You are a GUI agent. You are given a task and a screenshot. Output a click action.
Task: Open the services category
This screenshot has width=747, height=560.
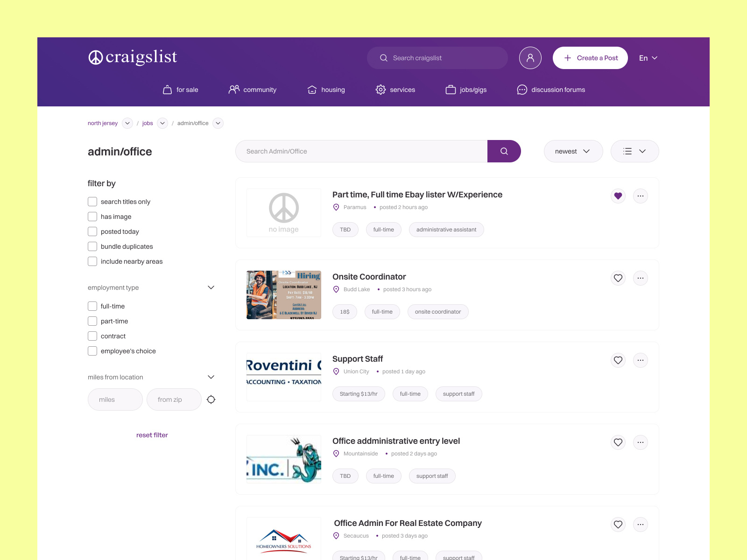click(395, 90)
